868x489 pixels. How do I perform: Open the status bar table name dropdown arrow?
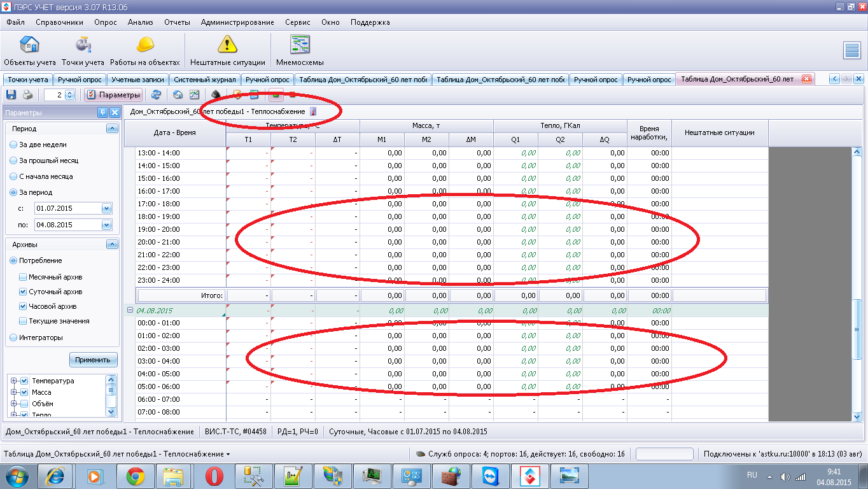point(228,455)
